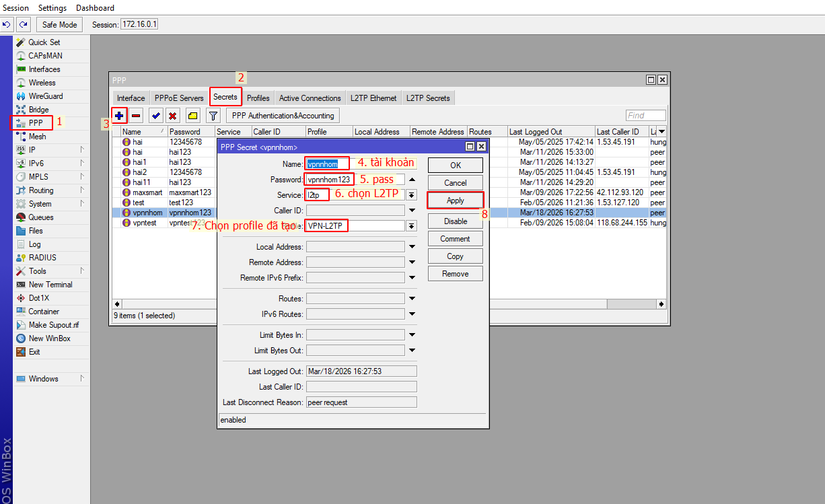Click the undo arrow in top toolbar

(x=7, y=25)
